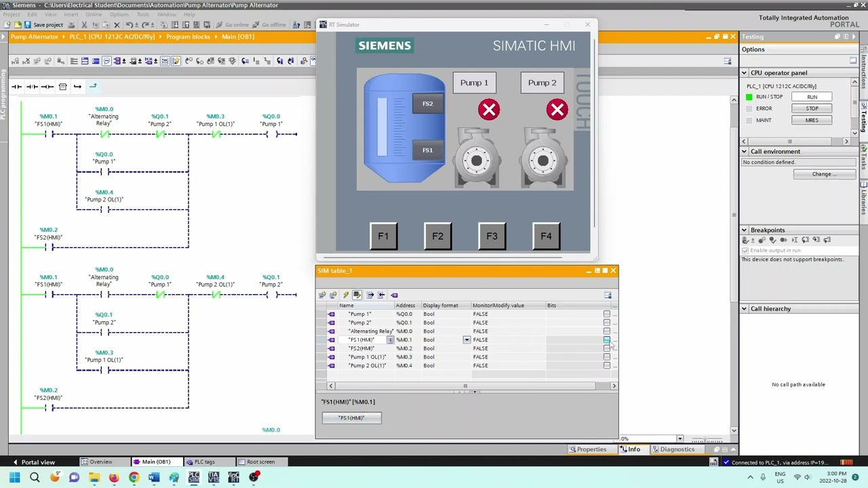Image resolution: width=868 pixels, height=488 pixels.
Task: Collapse the Call hierarchy section
Action: tap(745, 308)
